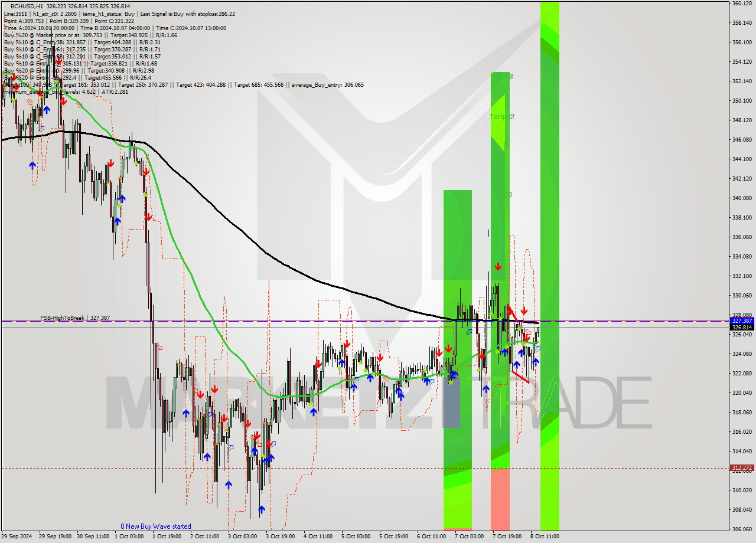Click the 316.020 price axis label
This screenshot has height=543, width=756.
click(x=741, y=432)
